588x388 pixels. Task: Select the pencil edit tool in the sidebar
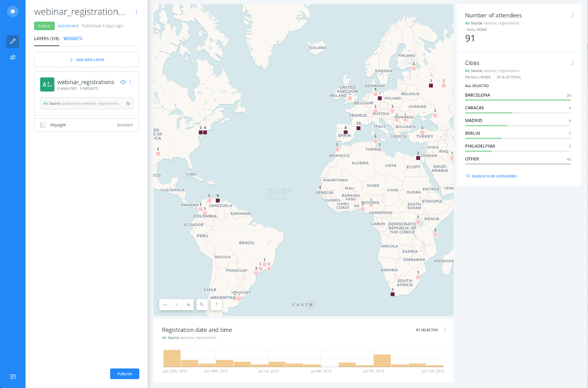(12, 41)
